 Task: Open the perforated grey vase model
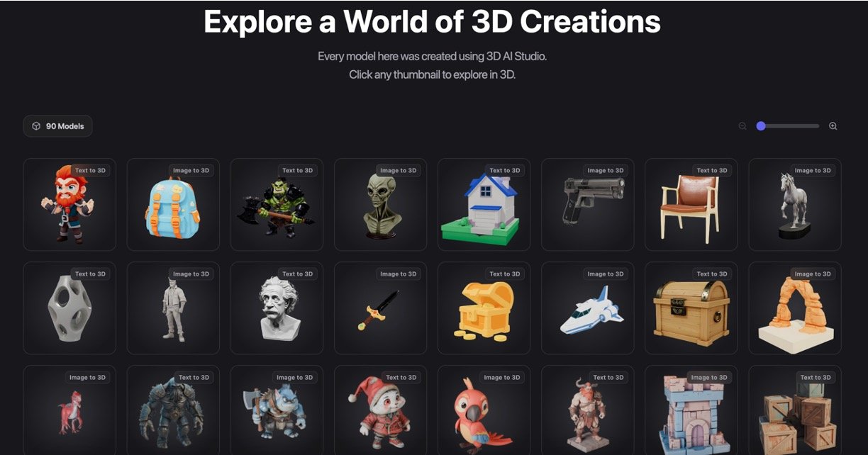[x=69, y=308]
